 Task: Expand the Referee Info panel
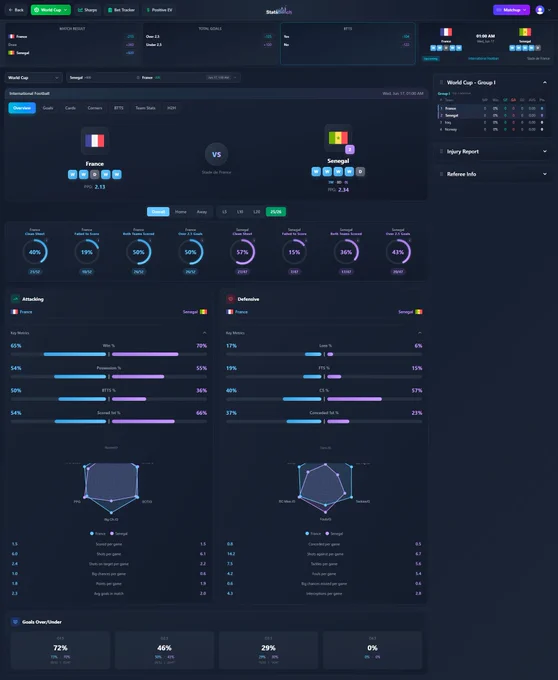click(545, 174)
